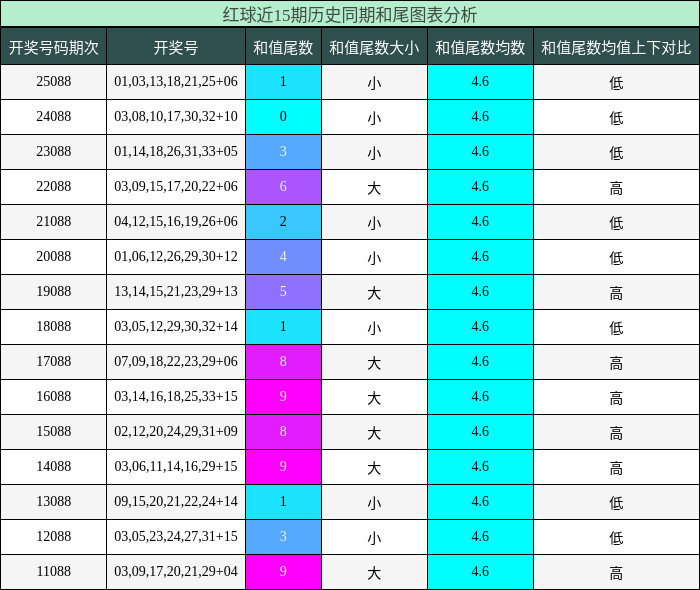Select the 低 cell in row 21088
The width and height of the screenshot is (700, 590).
616,222
